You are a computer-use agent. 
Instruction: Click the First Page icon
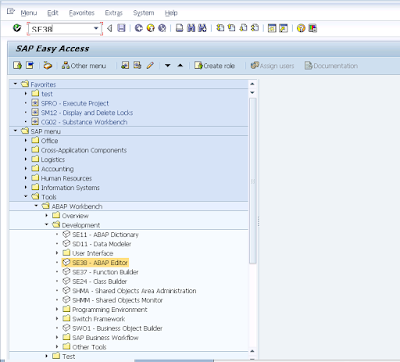click(220, 28)
